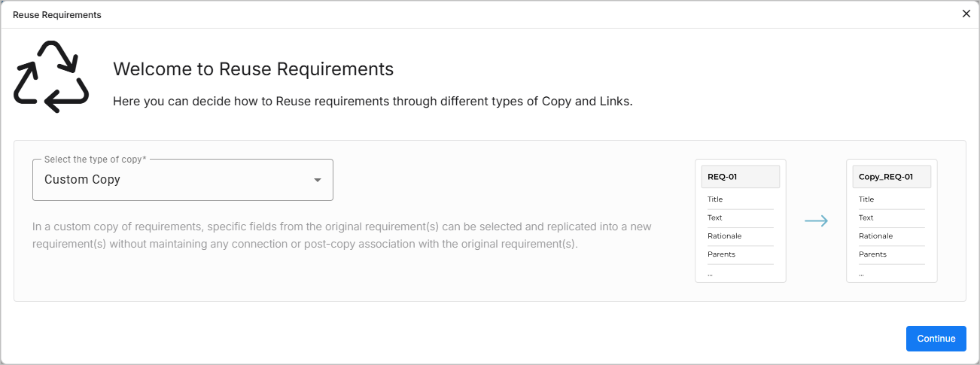
Task: Click the 'Select the type of copy' label
Action: 95,160
